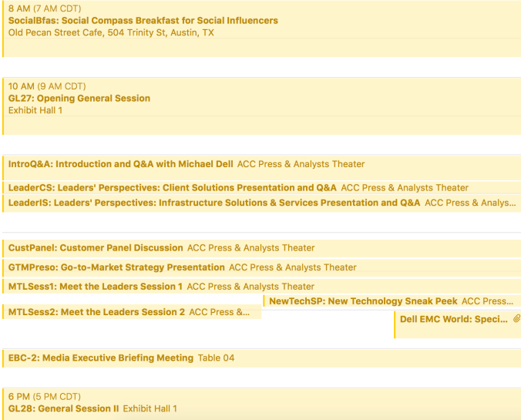The width and height of the screenshot is (521, 420).
Task: Open the SocialBfas Social Compass Breakfast event
Action: coord(143,21)
